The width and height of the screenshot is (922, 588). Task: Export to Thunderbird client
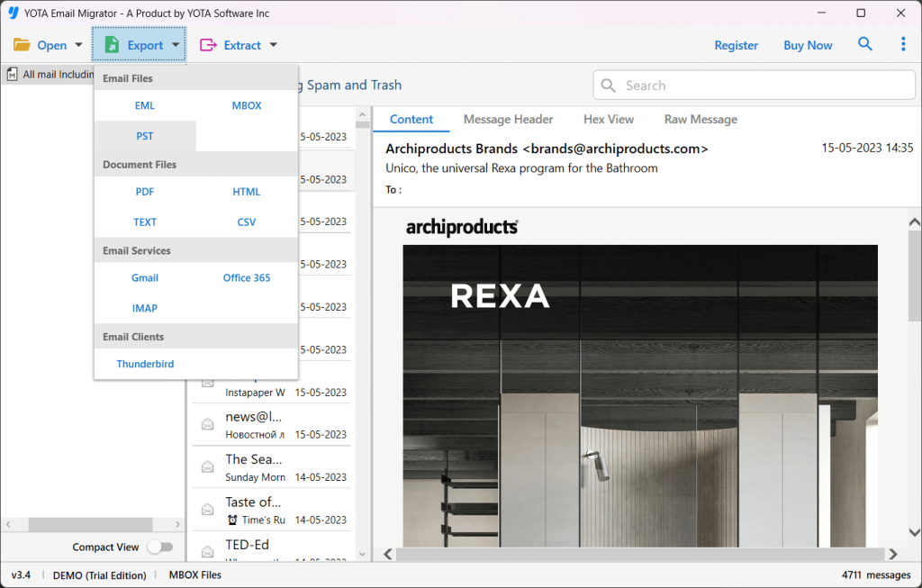click(x=145, y=364)
